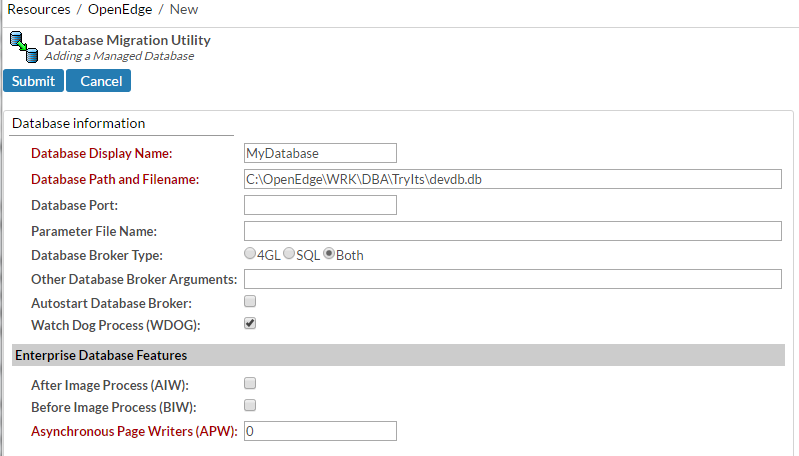Focus the Database Display Name field
The width and height of the screenshot is (799, 456).
tap(320, 153)
